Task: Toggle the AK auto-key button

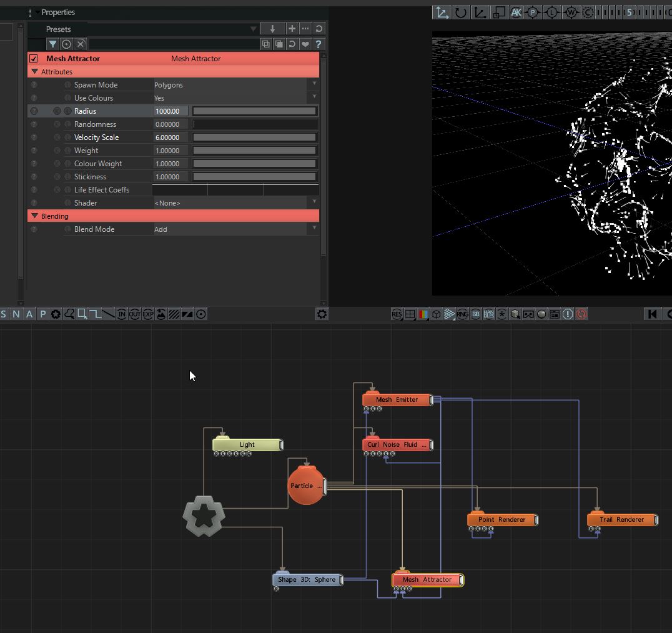Action: pyautogui.click(x=516, y=12)
